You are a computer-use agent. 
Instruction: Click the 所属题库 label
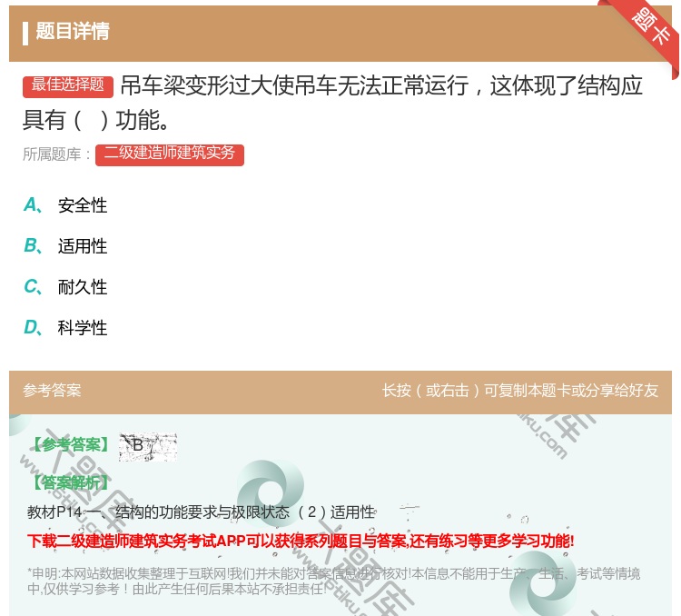coord(56,154)
